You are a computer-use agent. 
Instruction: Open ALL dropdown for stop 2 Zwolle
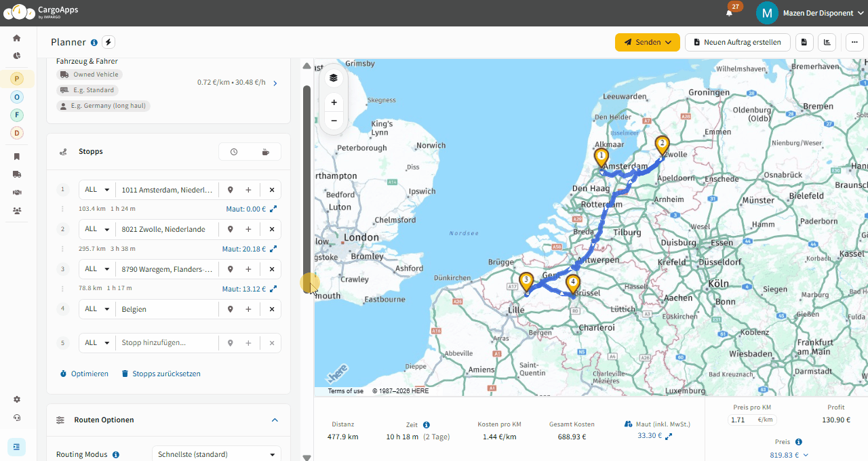coord(98,229)
